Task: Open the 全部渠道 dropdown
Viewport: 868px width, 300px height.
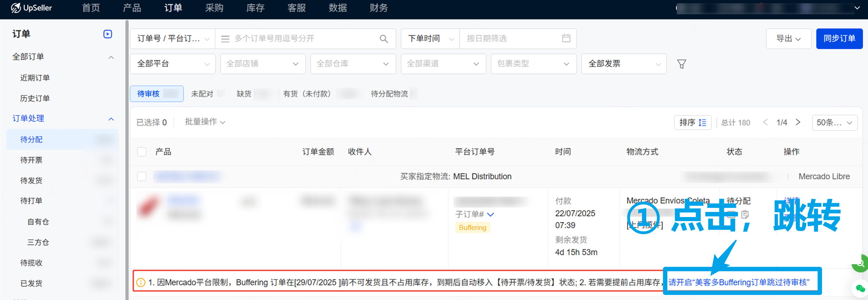Action: (x=444, y=64)
